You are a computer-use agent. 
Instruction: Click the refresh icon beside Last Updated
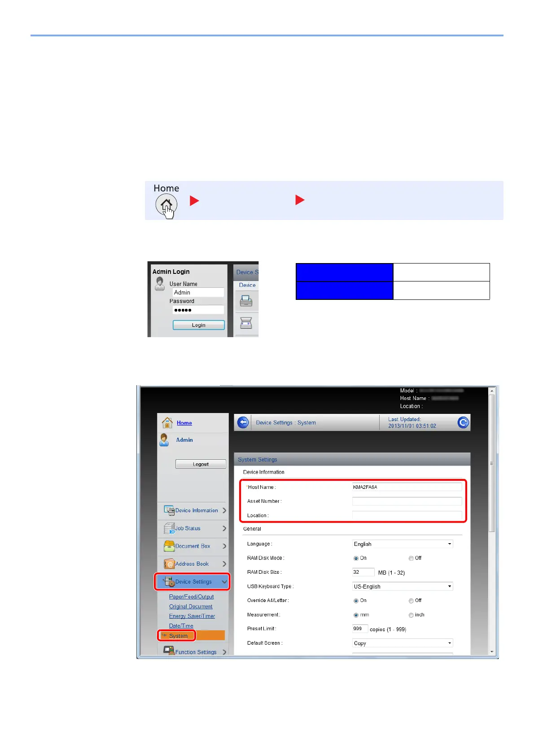[463, 422]
